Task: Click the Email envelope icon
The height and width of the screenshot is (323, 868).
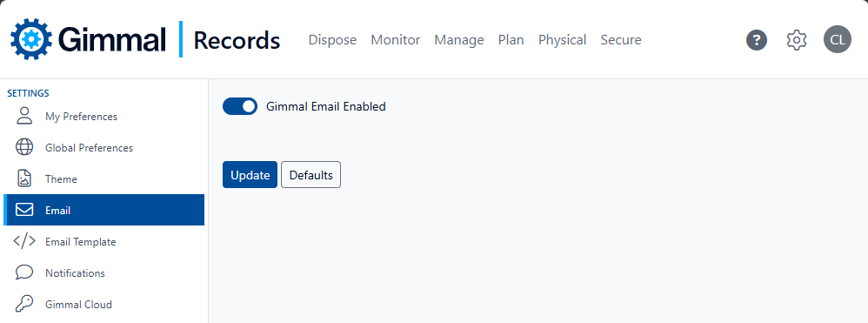Action: (x=24, y=211)
